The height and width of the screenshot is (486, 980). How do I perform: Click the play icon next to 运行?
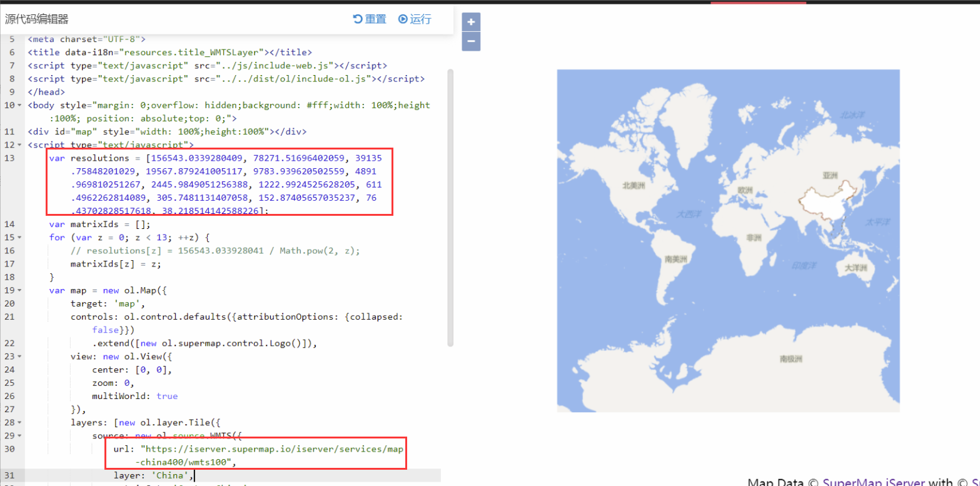(x=402, y=19)
